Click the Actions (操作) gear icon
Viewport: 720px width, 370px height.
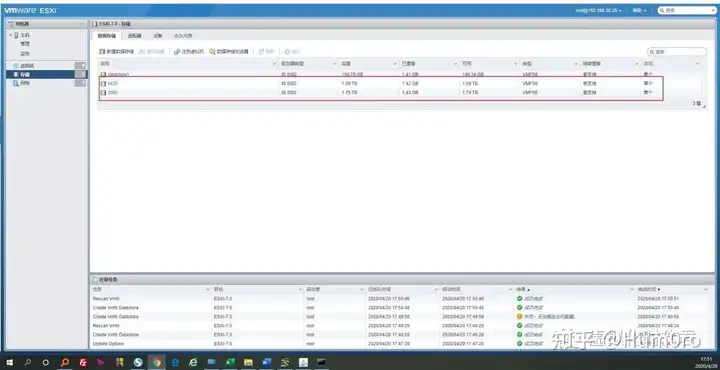(287, 52)
